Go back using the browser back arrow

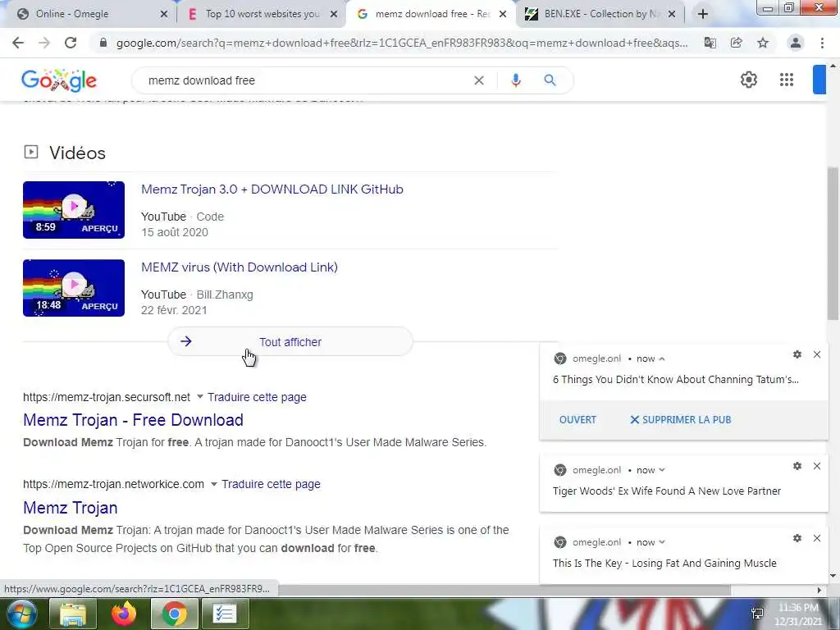(18, 43)
